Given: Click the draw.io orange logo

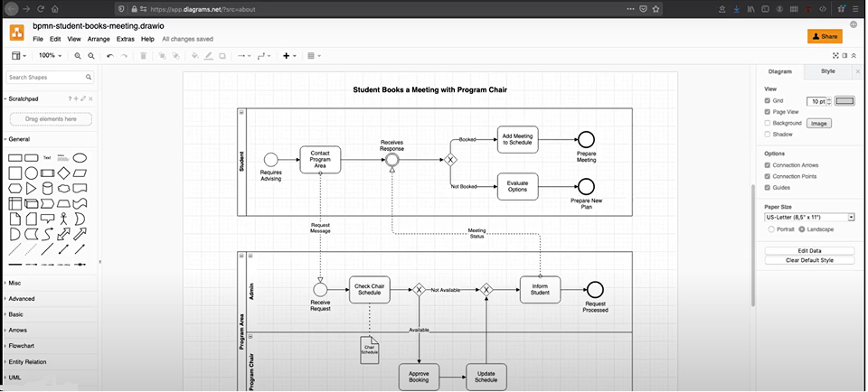Looking at the screenshot, I should coord(17,33).
